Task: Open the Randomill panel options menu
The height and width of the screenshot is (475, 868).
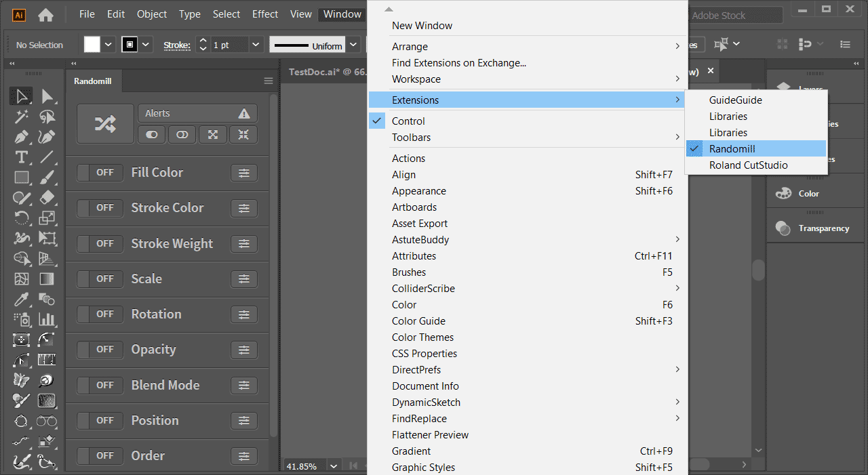Action: (269, 81)
